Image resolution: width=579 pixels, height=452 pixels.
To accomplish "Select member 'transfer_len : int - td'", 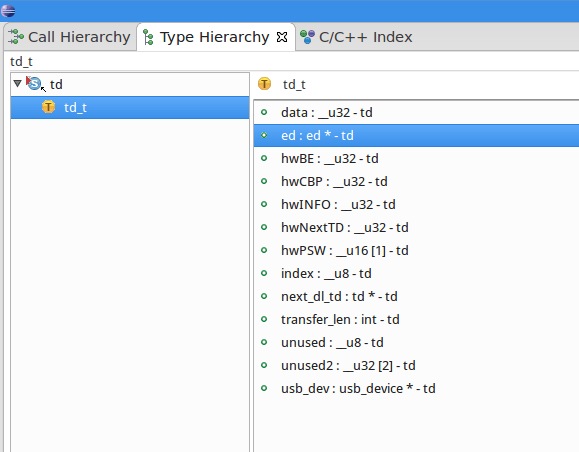I will (x=416, y=319).
